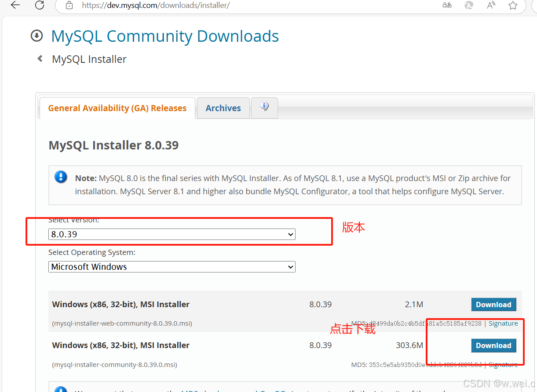Select the General Availability (GA) Releases tab

coord(117,108)
